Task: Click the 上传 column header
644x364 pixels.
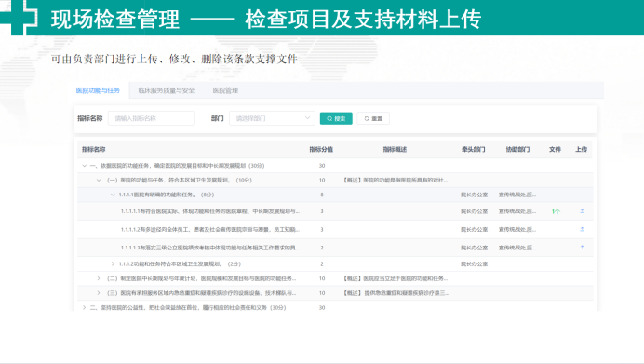Action: (x=581, y=149)
